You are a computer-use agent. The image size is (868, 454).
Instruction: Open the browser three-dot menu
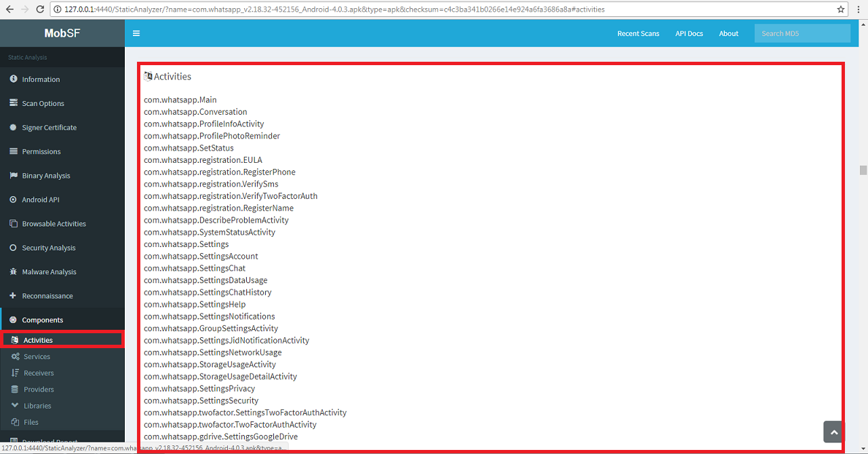[x=859, y=10]
